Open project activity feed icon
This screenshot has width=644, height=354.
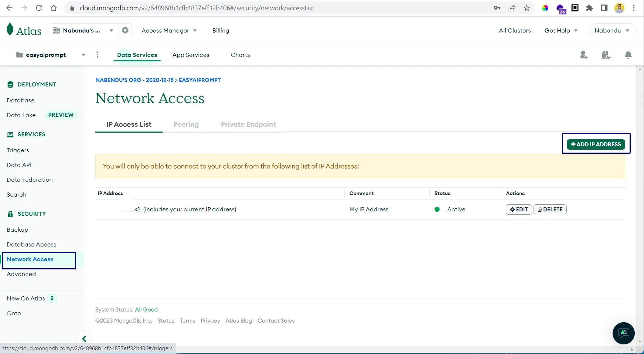click(606, 55)
